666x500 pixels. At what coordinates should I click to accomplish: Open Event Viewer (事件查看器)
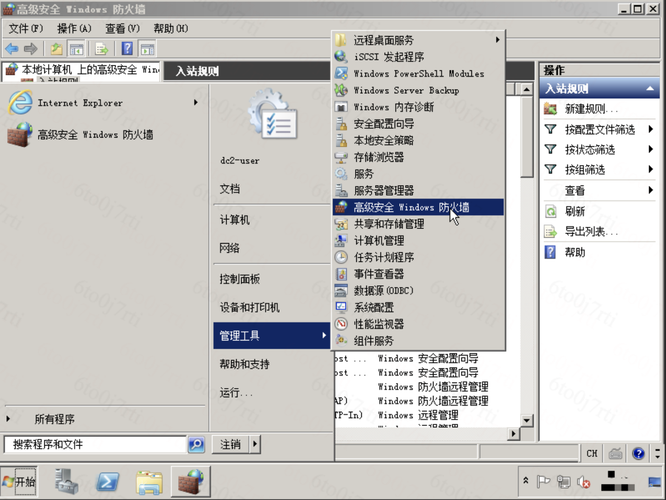[x=418, y=274]
